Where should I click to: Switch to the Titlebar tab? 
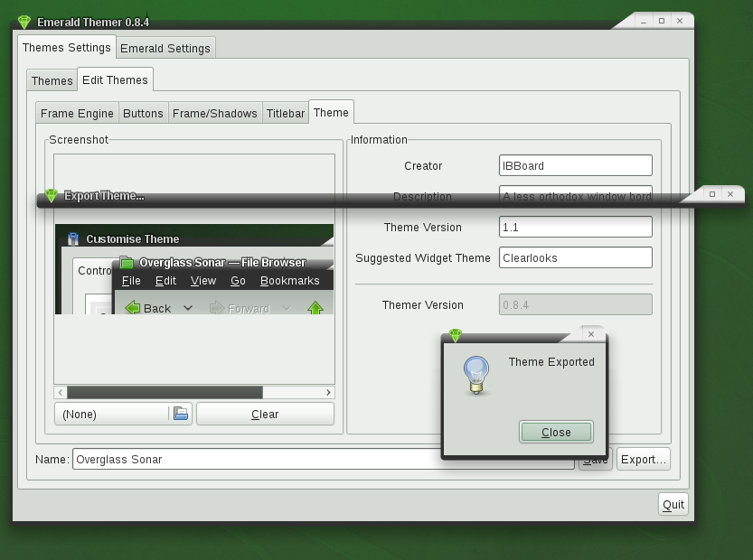(x=286, y=113)
